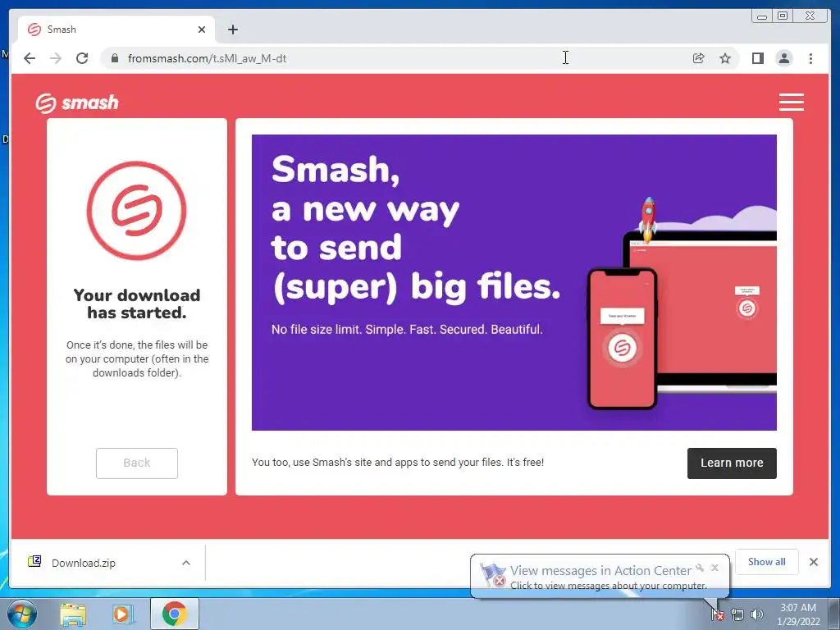Close the downloads bar

[814, 562]
